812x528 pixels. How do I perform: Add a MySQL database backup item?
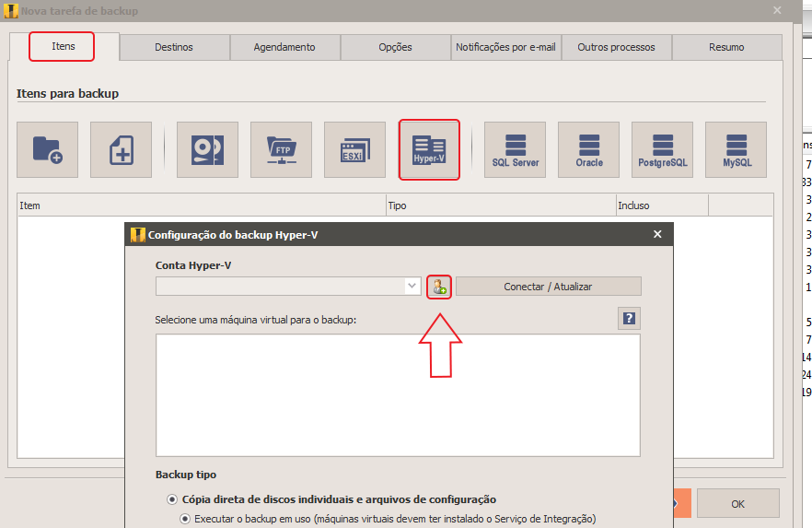[x=736, y=150]
